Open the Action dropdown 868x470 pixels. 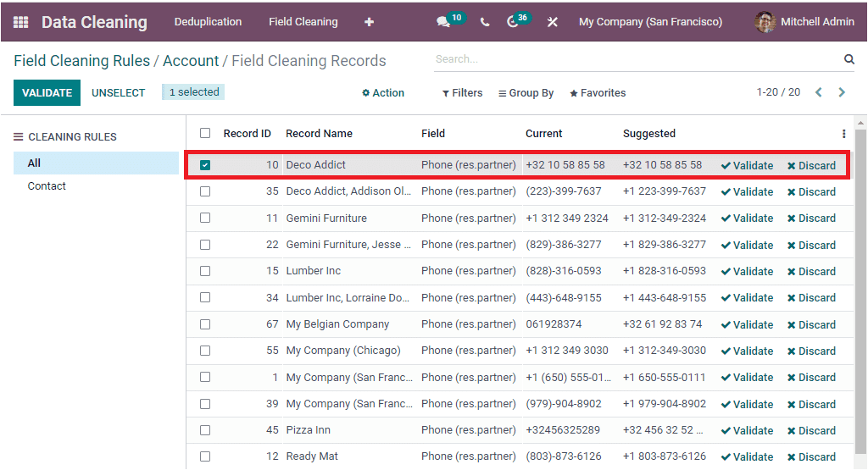[383, 93]
